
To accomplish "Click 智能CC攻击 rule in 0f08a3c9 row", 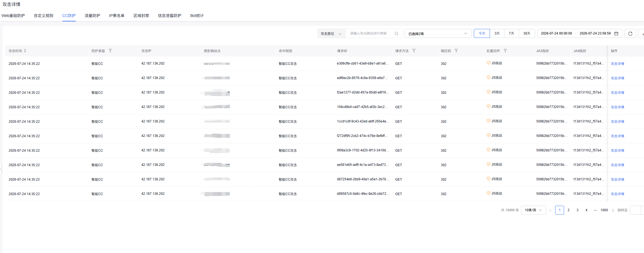I will [288, 151].
